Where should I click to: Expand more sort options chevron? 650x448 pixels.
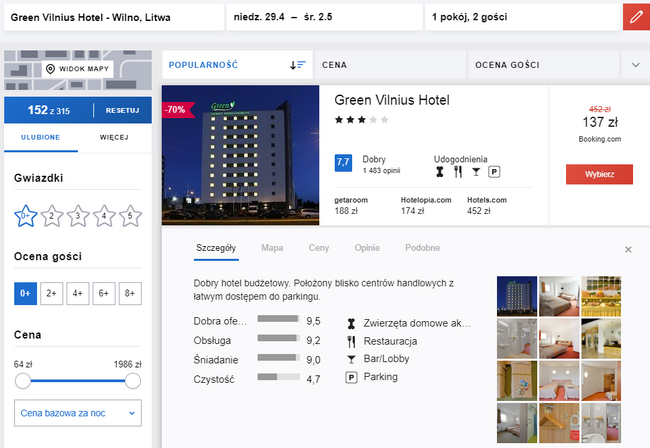(635, 65)
